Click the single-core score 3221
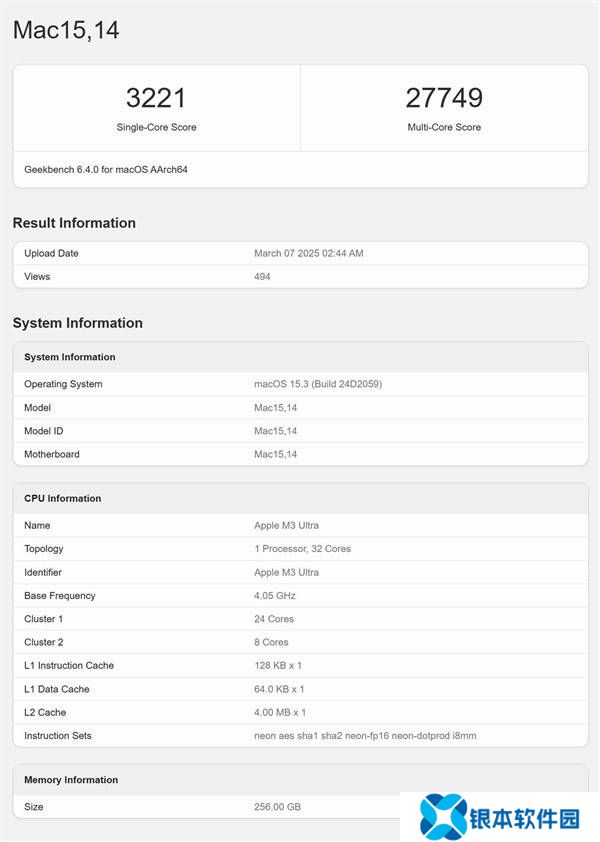The width and height of the screenshot is (600, 842). [x=156, y=98]
